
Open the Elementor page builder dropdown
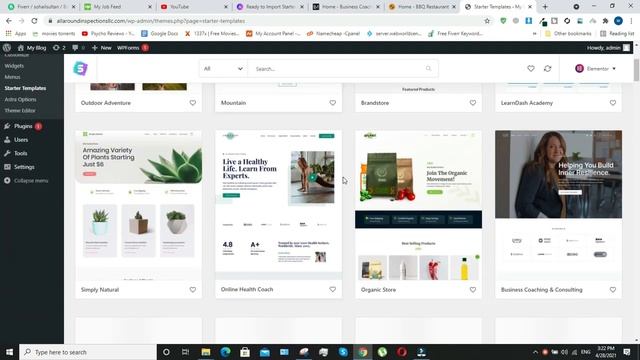pos(596,69)
